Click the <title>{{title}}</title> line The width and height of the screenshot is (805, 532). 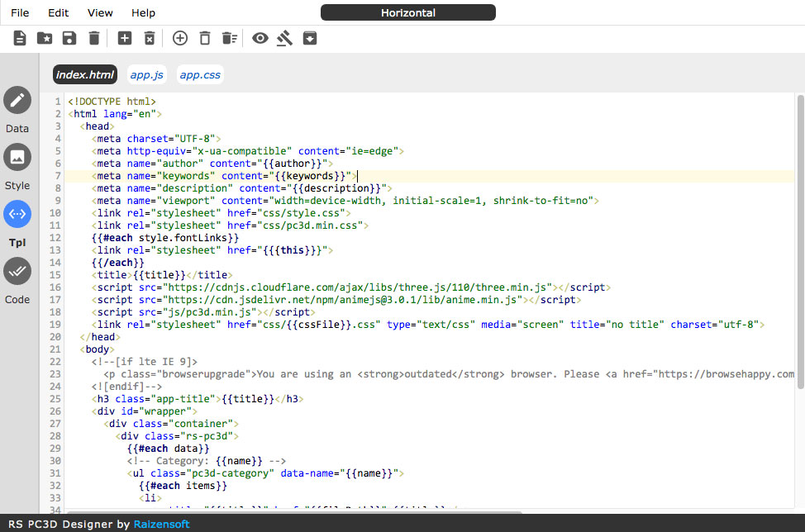click(162, 275)
